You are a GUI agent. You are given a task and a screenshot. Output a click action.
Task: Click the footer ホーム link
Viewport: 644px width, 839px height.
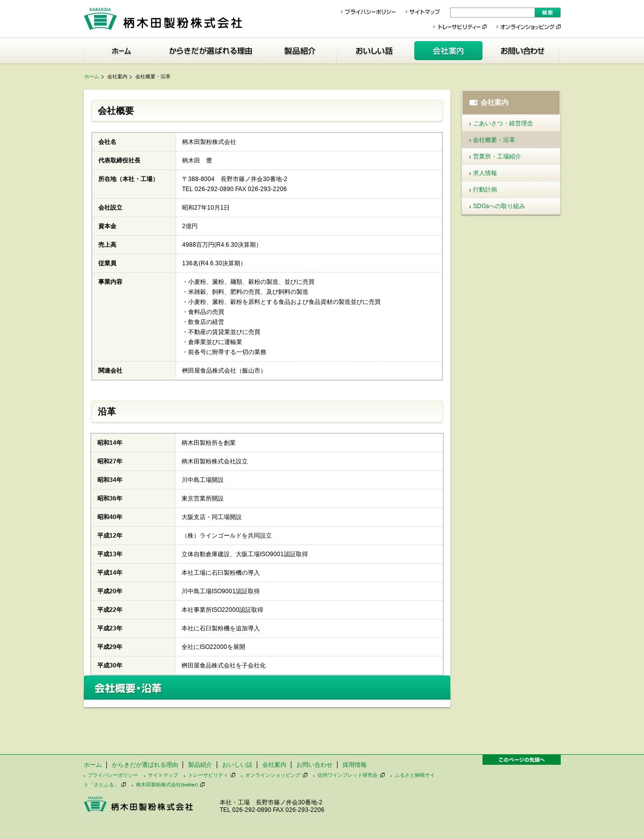[93, 765]
